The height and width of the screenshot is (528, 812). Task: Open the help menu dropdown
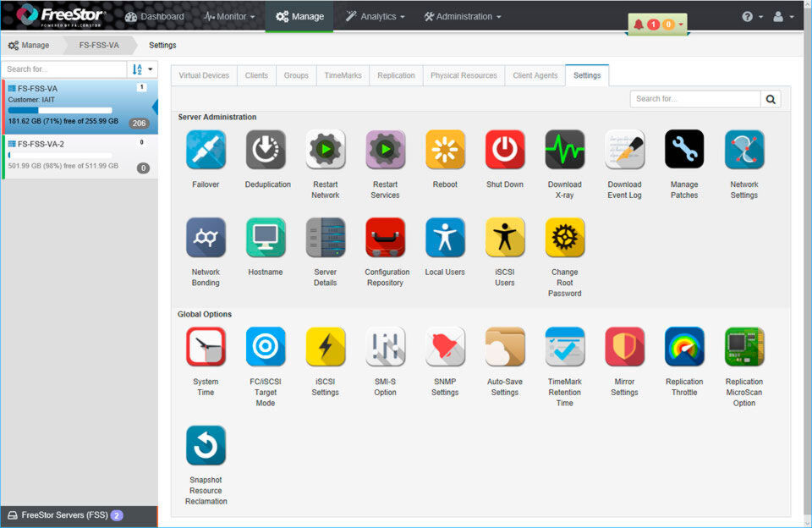pos(753,17)
